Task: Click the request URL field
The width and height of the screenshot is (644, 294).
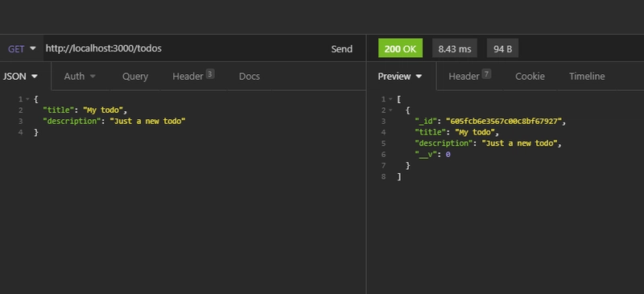Action: coord(183,48)
